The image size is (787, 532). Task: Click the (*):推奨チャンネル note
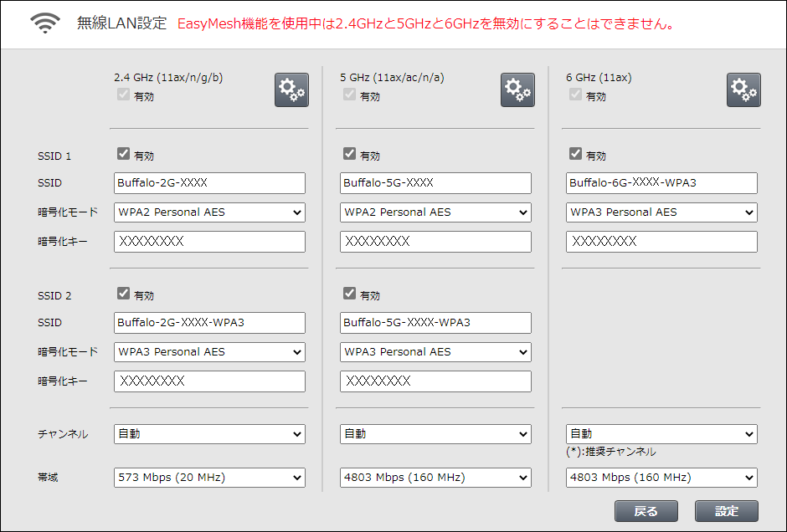[611, 452]
